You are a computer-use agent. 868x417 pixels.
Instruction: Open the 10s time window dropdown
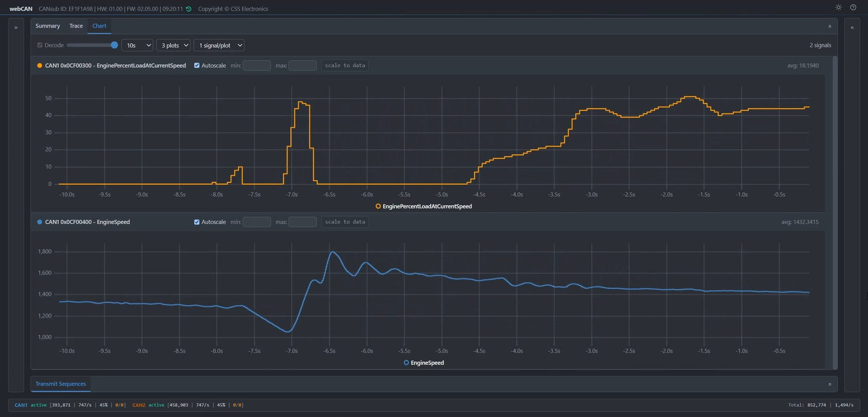138,45
